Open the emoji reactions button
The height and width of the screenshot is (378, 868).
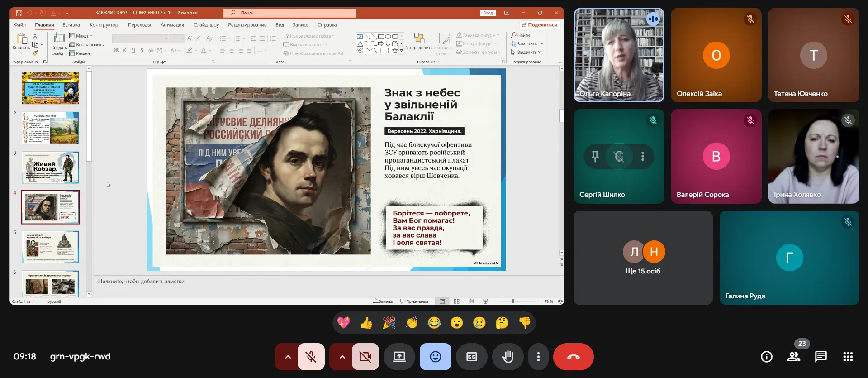(x=435, y=357)
